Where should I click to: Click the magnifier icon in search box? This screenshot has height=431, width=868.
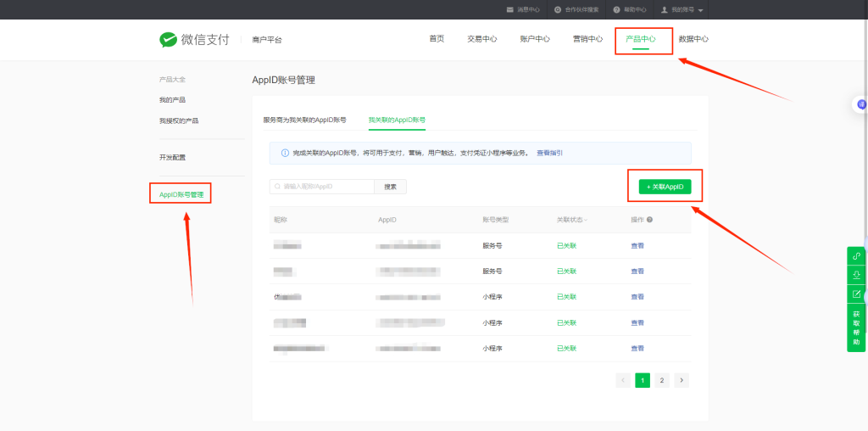click(278, 187)
